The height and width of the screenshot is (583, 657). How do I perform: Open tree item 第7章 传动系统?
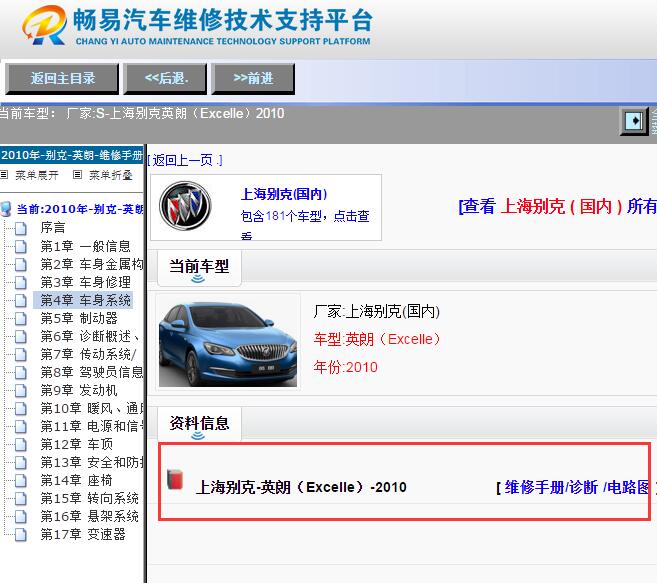click(x=88, y=354)
